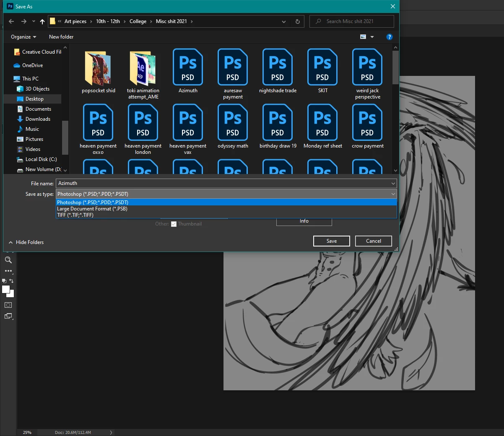The width and height of the screenshot is (504, 436).
Task: Open Creative Cloud Files in sidebar
Action: (x=38, y=52)
